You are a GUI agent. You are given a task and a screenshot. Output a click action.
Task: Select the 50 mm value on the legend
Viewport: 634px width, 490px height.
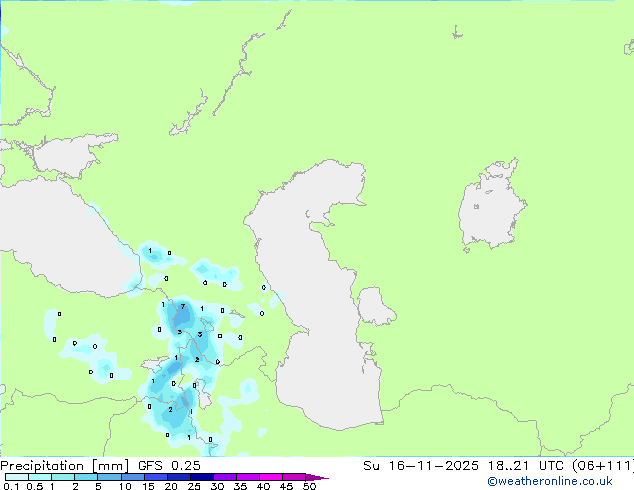(x=309, y=487)
